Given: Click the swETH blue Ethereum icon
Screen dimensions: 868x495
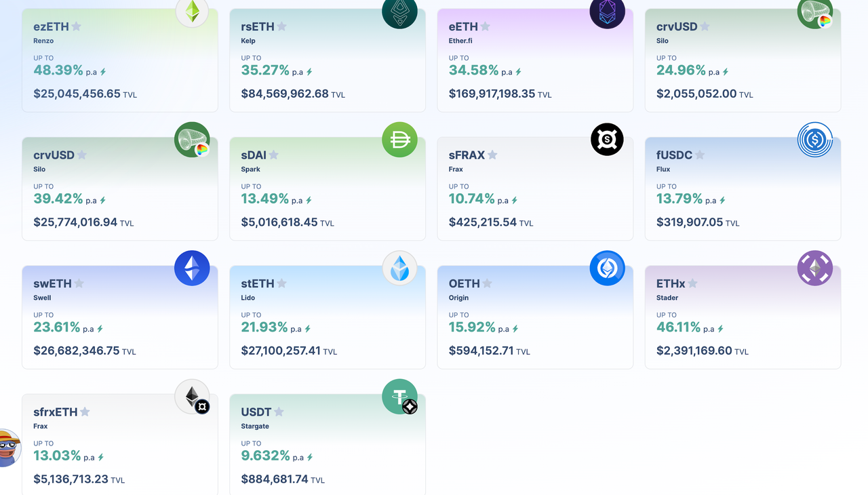Looking at the screenshot, I should tap(193, 268).
